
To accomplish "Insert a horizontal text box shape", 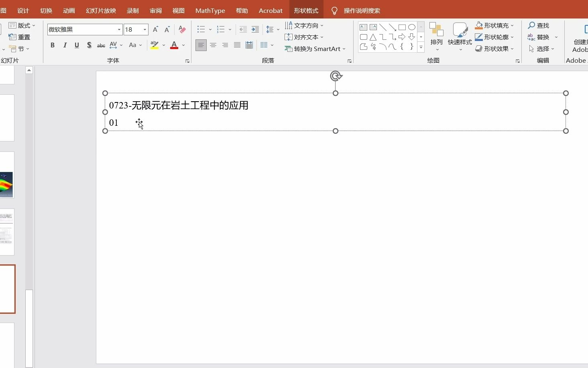I will [363, 27].
